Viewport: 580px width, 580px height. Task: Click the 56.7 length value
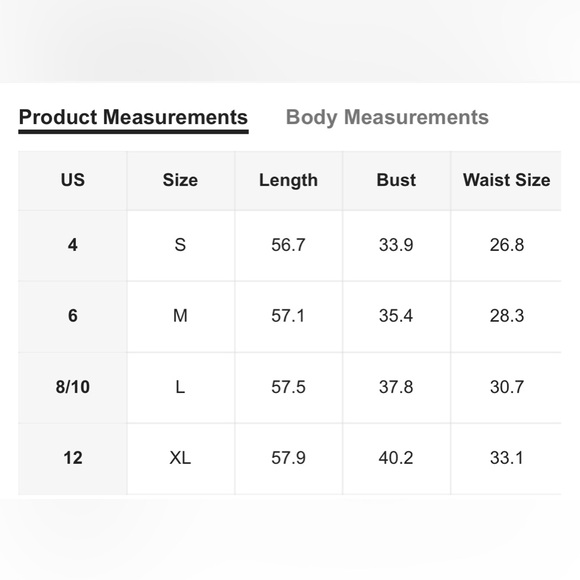[x=289, y=245]
